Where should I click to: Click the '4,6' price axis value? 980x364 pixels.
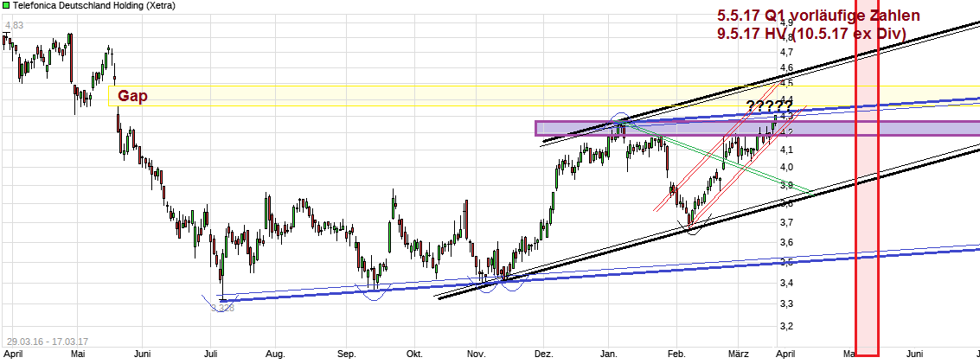(787, 67)
